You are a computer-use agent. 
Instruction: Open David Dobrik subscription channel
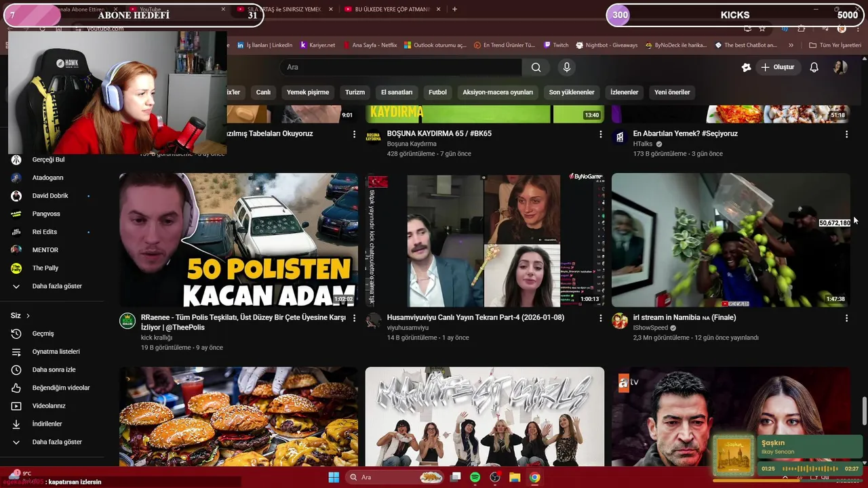coord(52,196)
